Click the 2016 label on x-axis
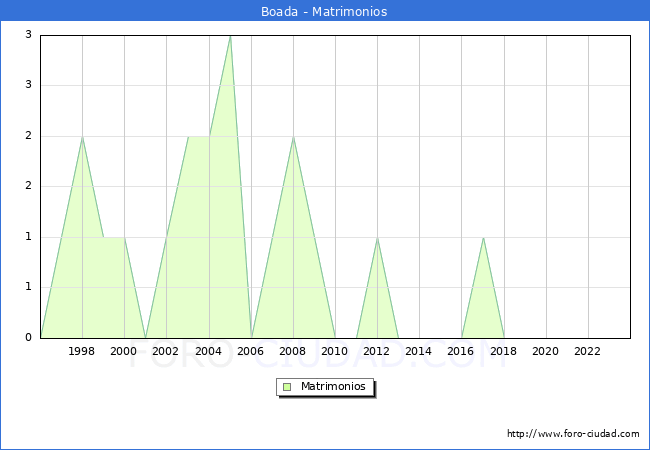650x450 pixels. click(x=461, y=351)
